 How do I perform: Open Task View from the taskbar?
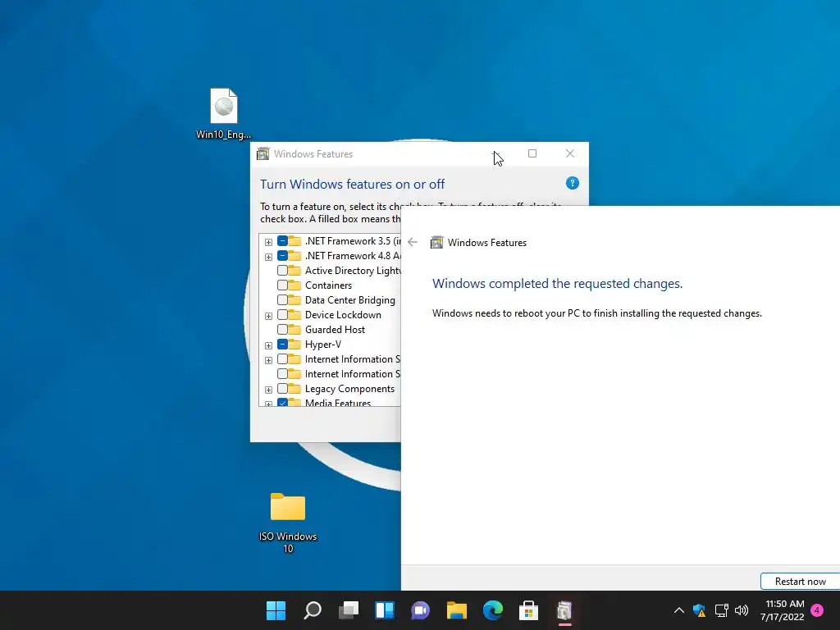[x=349, y=610]
